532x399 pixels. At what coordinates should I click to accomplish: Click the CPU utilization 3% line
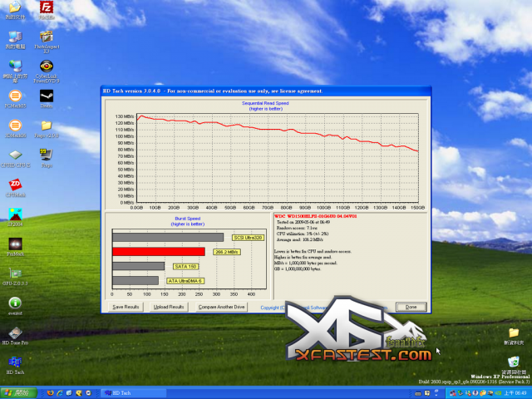[x=303, y=234]
